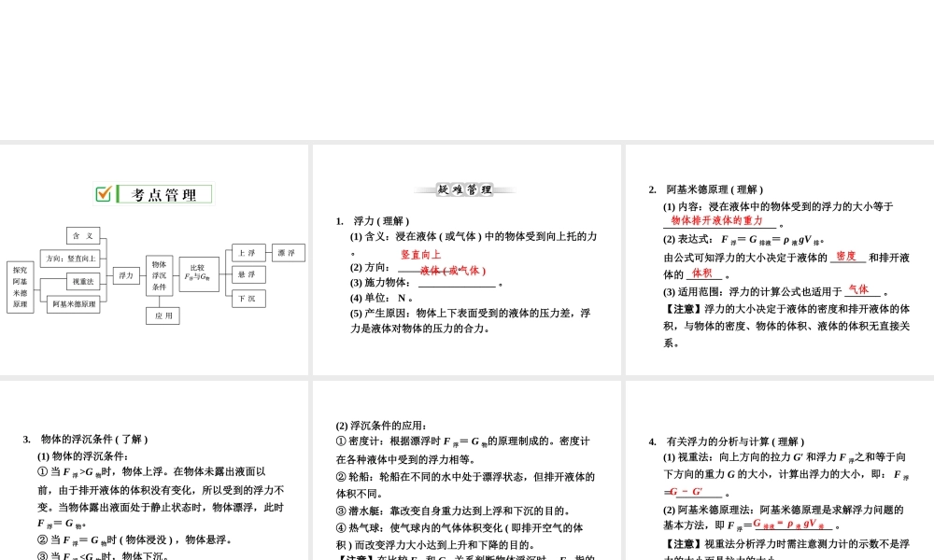Select the heading 3. 物体的浮沉条件 (了解)
934x560 pixels.
pos(85,440)
